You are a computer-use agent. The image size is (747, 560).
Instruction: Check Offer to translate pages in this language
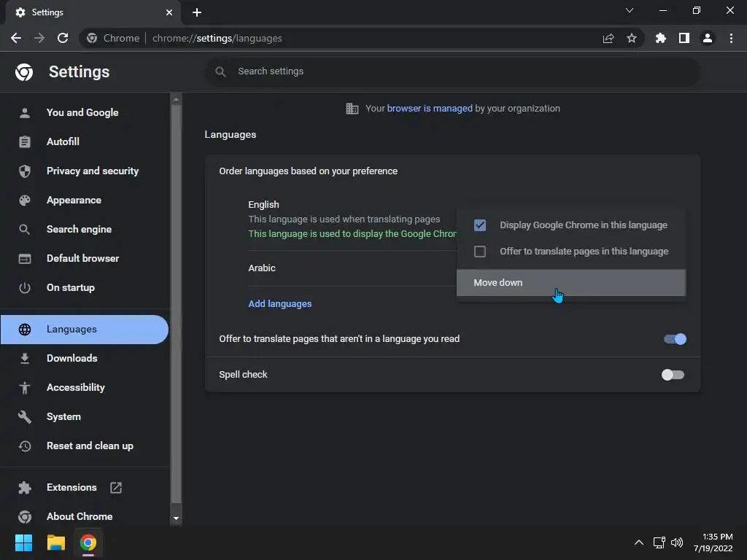pyautogui.click(x=480, y=252)
